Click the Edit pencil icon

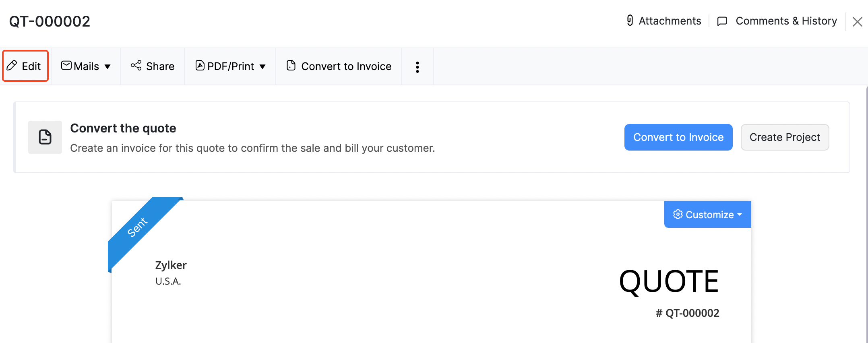12,66
